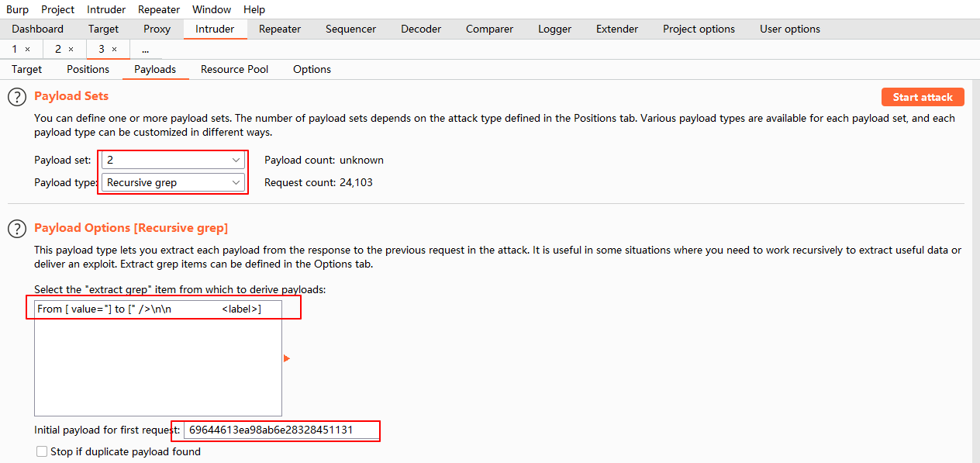Open the Project menu

click(x=57, y=9)
